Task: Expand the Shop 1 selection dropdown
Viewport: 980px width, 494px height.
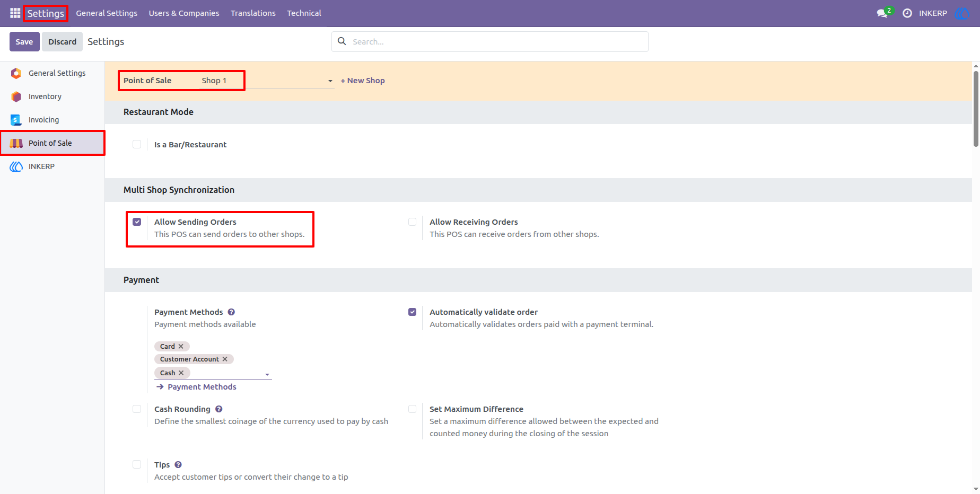Action: point(330,81)
